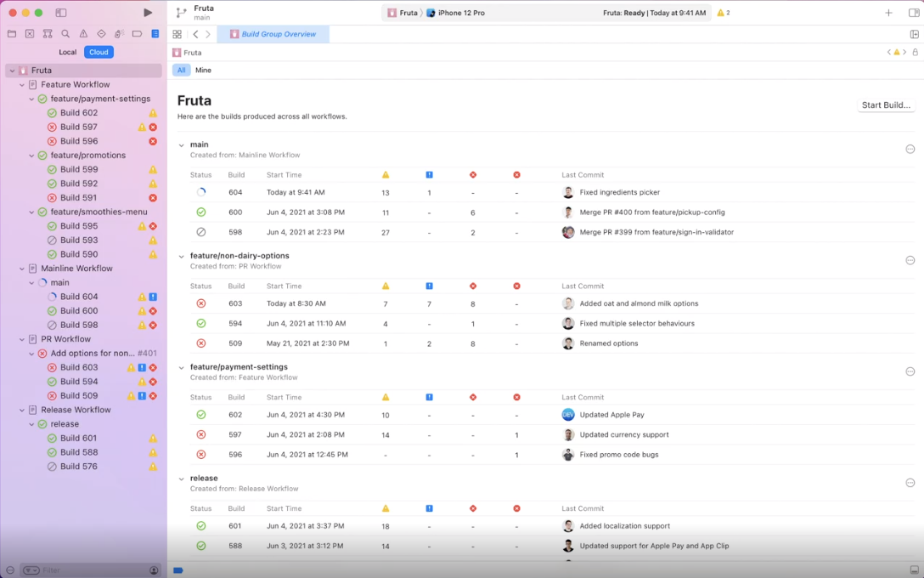924x578 pixels.
Task: Choose the Fruta scheme in toolbar
Action: tap(403, 13)
